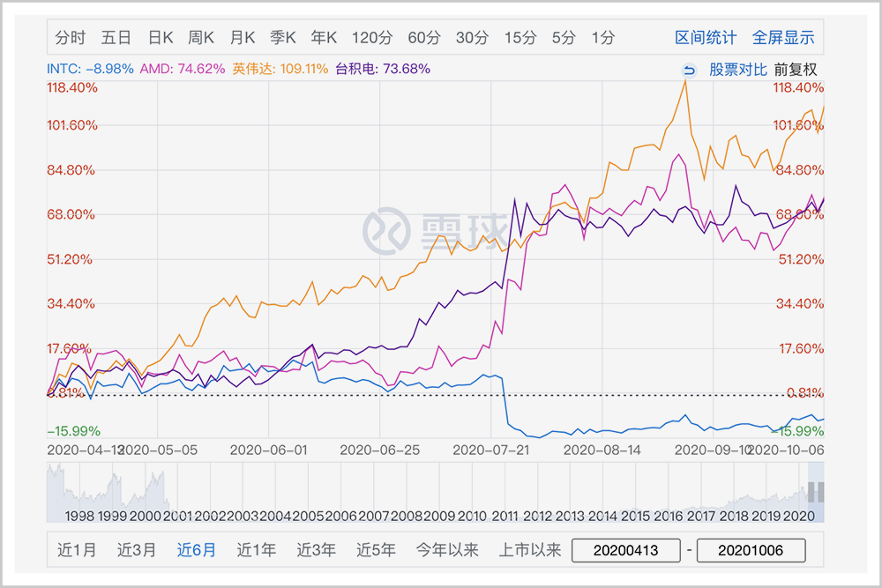Select 上市以来 since-listing range
This screenshot has width=882, height=588.
pos(530,550)
